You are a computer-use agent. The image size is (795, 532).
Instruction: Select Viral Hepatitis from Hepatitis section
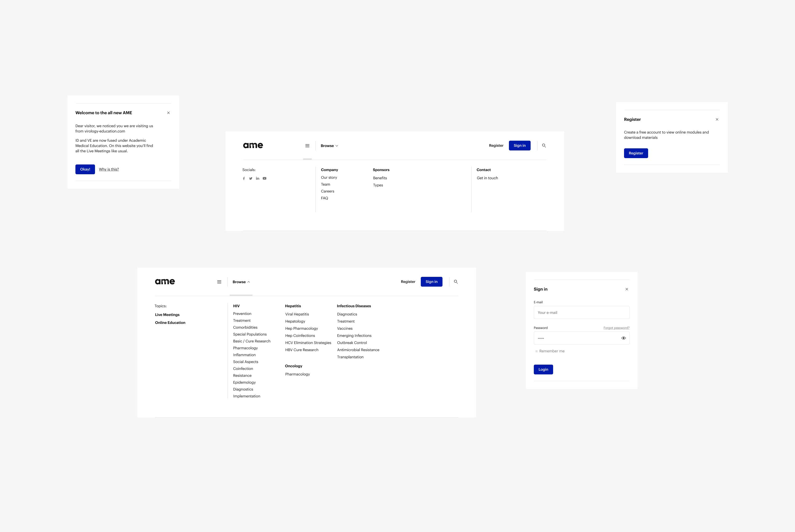click(x=297, y=314)
